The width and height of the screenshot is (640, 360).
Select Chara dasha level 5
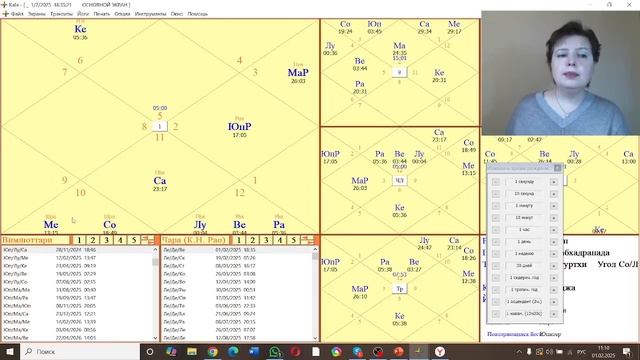point(293,240)
